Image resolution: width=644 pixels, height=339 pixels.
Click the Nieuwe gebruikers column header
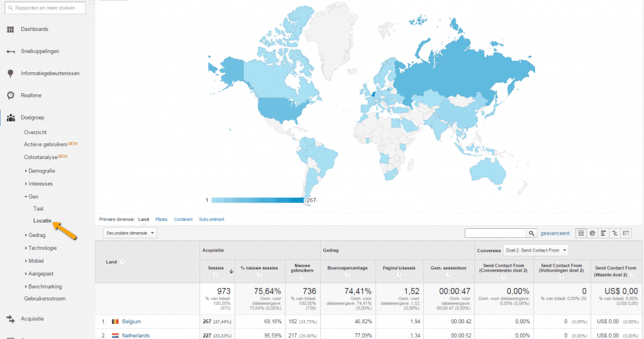tap(303, 268)
